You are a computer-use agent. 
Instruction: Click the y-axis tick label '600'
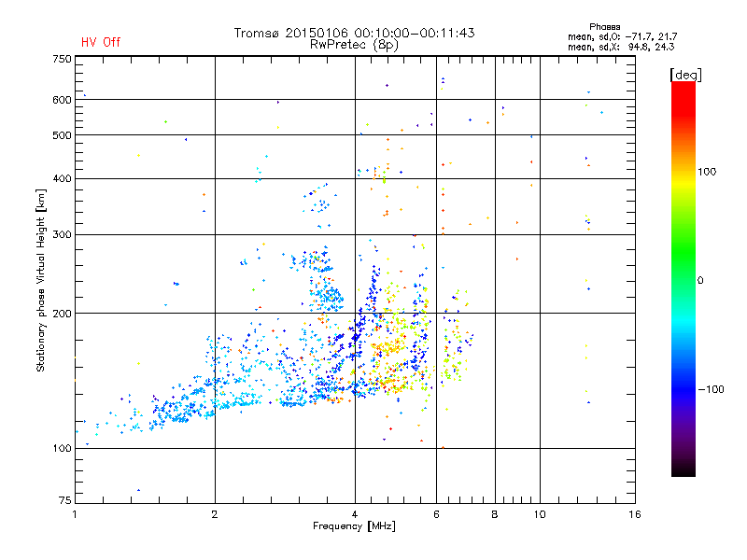point(62,100)
